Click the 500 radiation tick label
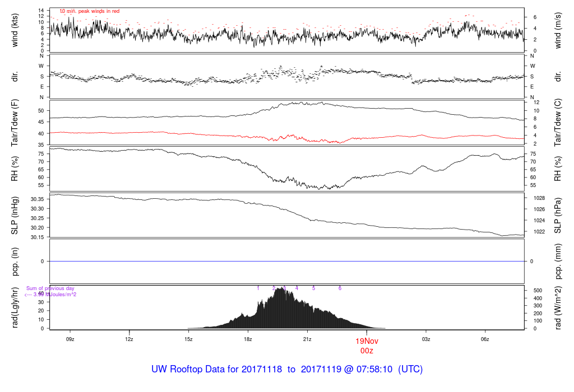This screenshot has height=392, width=574. pyautogui.click(x=538, y=291)
